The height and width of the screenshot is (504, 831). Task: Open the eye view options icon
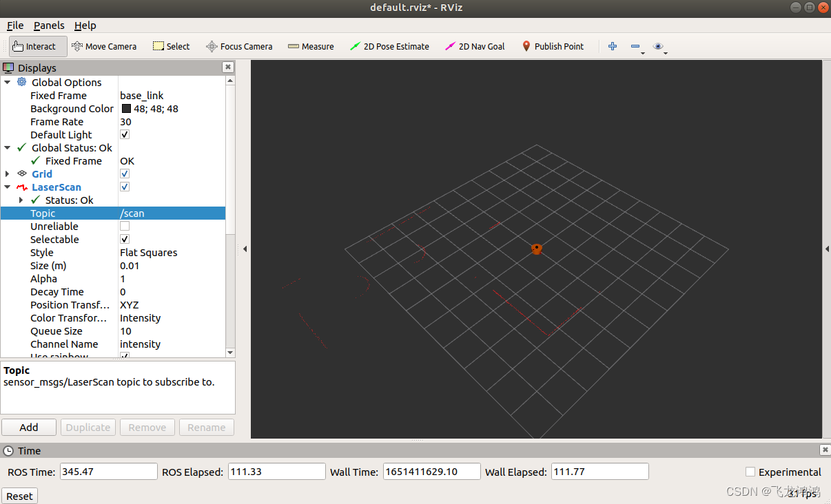659,47
